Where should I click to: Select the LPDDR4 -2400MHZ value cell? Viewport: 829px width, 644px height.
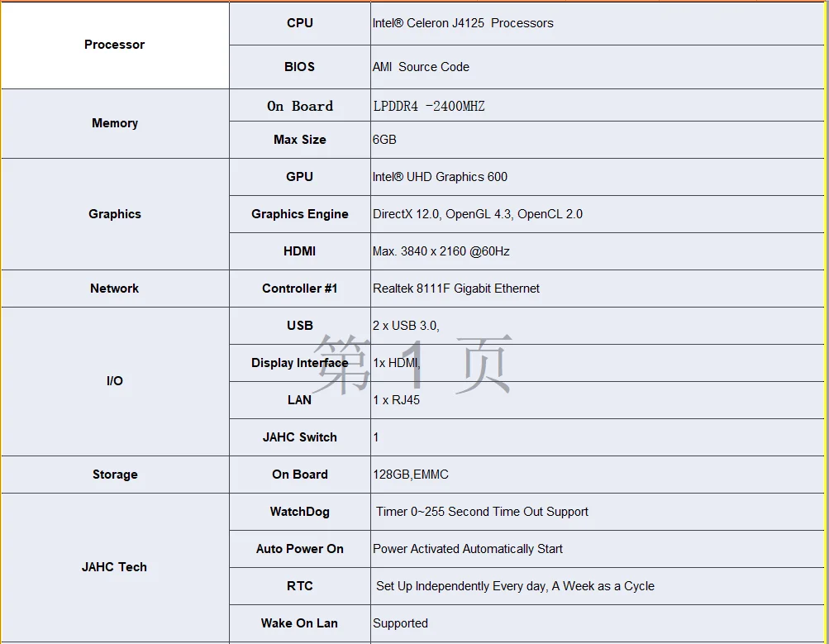tap(429, 106)
